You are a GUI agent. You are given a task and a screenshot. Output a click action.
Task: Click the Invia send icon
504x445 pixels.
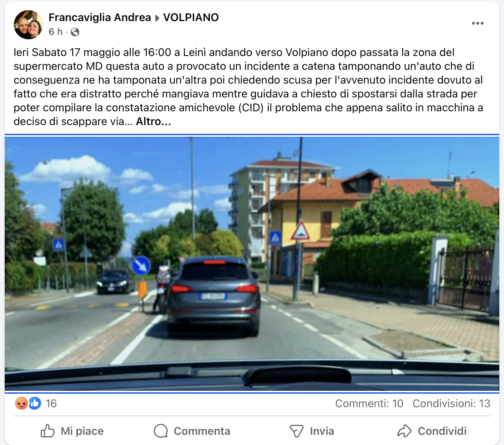[297, 431]
